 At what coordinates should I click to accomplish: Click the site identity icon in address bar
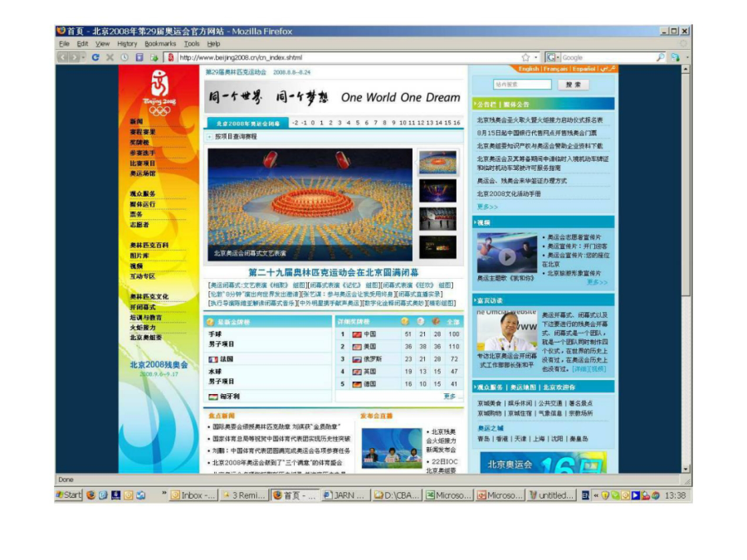point(171,57)
